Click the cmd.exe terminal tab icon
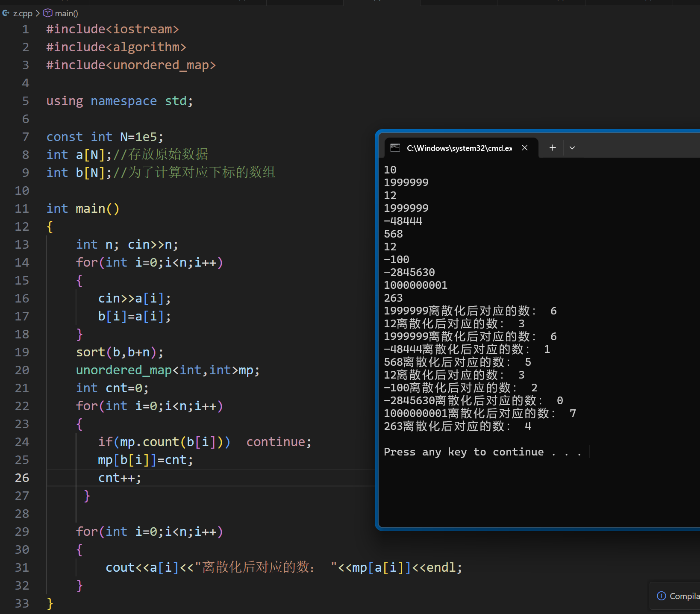 pyautogui.click(x=395, y=147)
